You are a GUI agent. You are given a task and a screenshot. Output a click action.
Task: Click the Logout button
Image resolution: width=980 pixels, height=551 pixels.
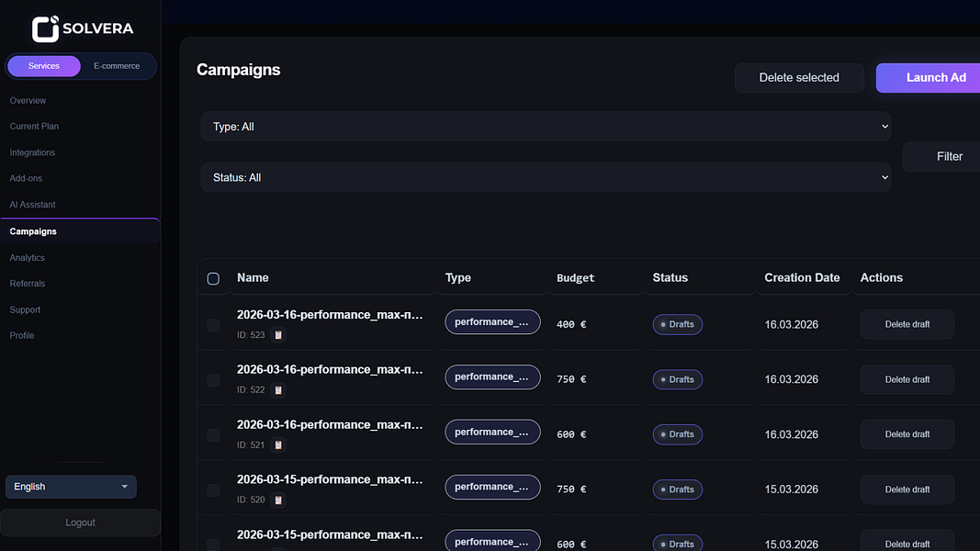[x=80, y=523]
